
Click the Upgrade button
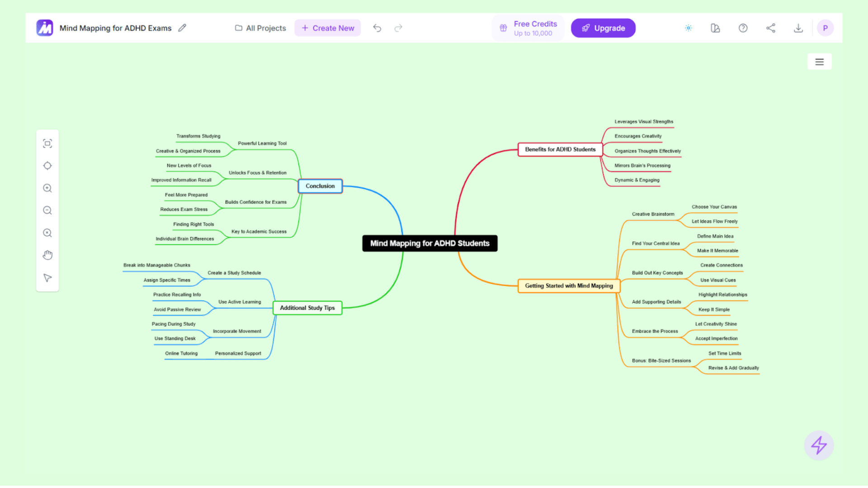click(x=603, y=28)
